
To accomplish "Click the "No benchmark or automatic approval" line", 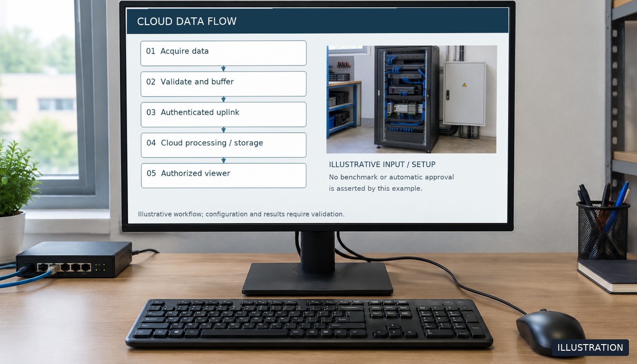I will tap(391, 177).
